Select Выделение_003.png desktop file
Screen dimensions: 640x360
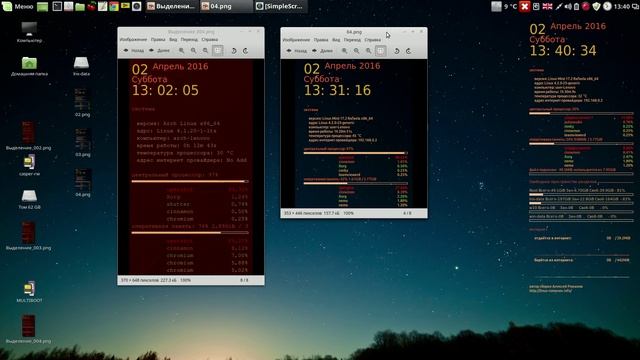coord(29,236)
